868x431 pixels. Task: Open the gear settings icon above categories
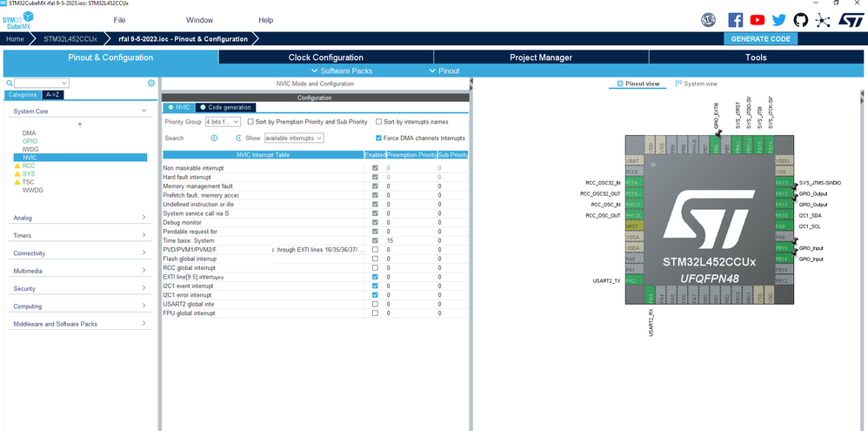coord(151,83)
